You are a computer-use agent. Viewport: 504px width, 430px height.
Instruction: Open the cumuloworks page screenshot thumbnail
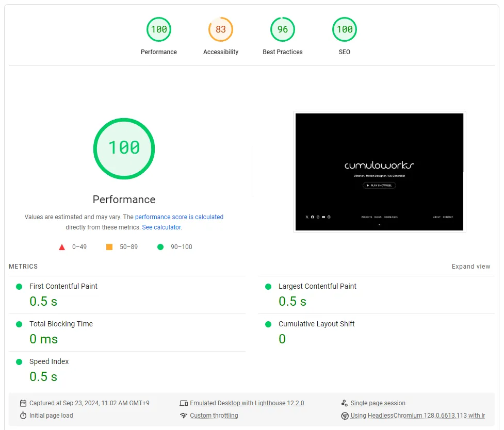point(379,172)
